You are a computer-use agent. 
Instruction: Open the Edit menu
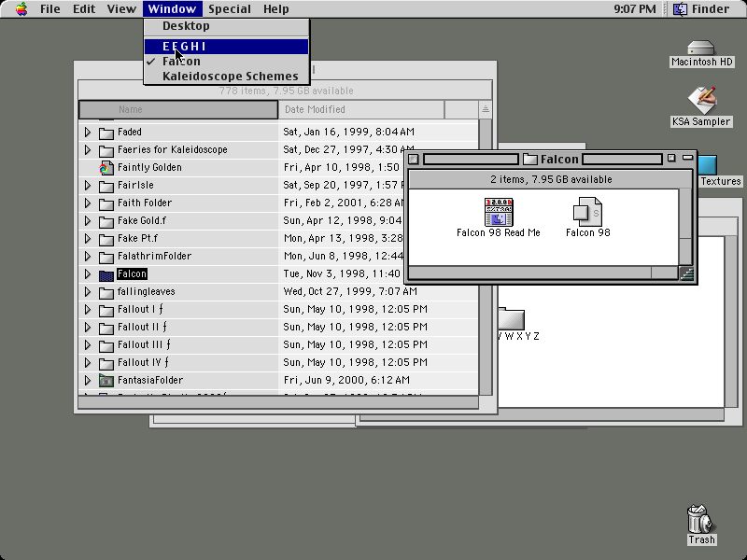[x=84, y=9]
